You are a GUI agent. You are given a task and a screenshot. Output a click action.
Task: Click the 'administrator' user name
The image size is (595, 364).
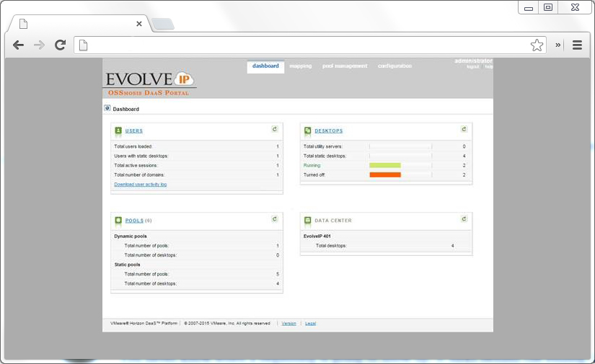point(473,61)
